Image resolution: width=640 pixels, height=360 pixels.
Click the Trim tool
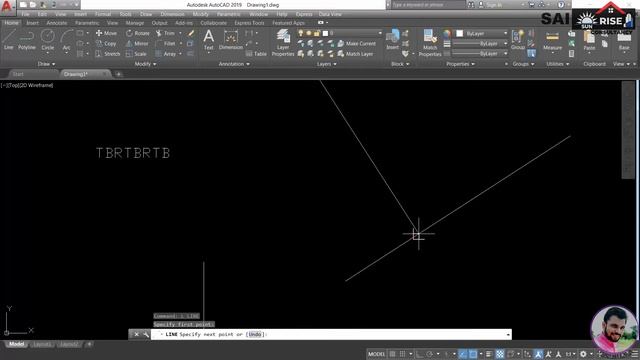tap(165, 33)
